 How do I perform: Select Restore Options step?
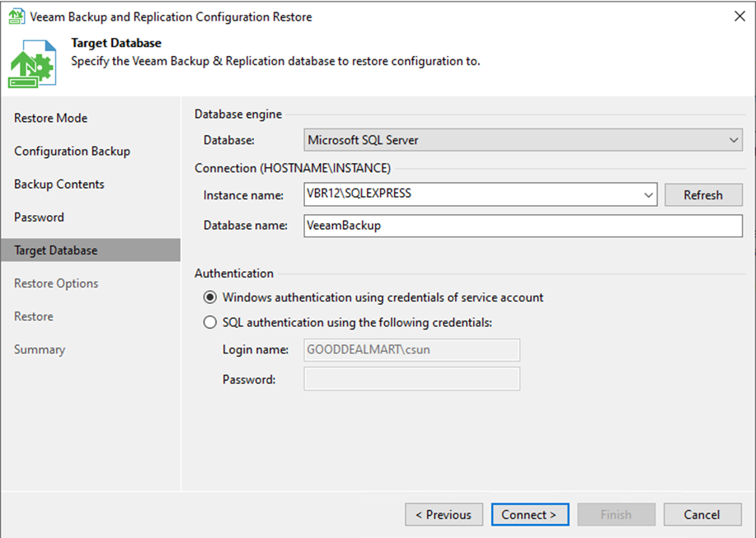(x=56, y=283)
